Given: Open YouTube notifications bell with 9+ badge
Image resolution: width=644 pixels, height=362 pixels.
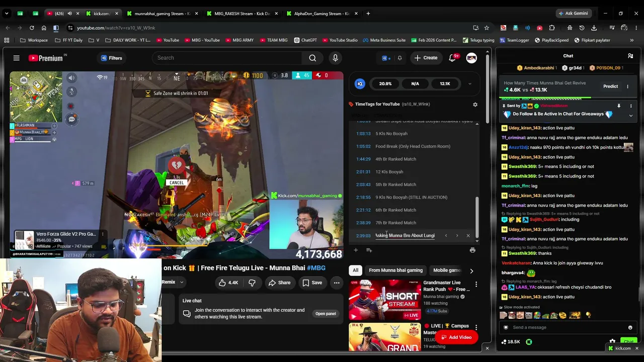Looking at the screenshot, I should [x=452, y=58].
